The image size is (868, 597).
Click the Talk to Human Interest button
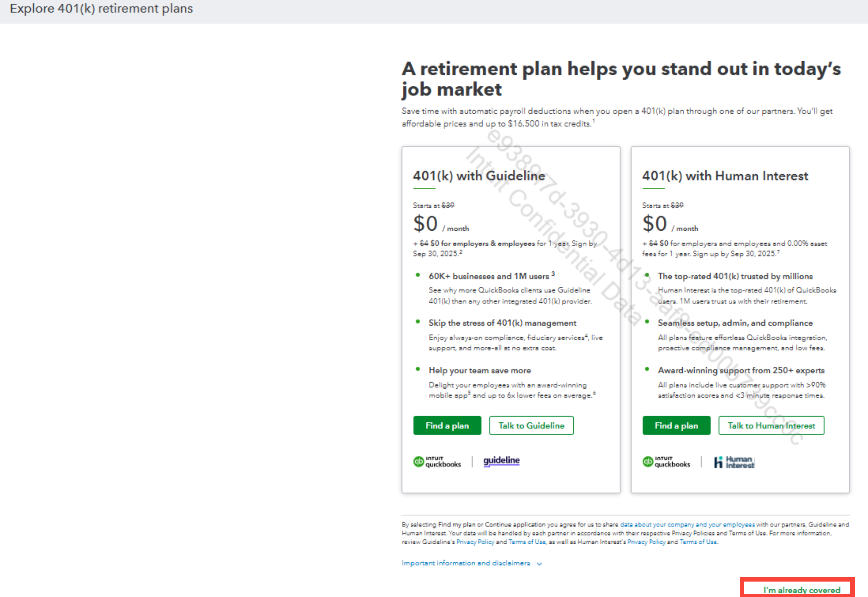(x=771, y=426)
